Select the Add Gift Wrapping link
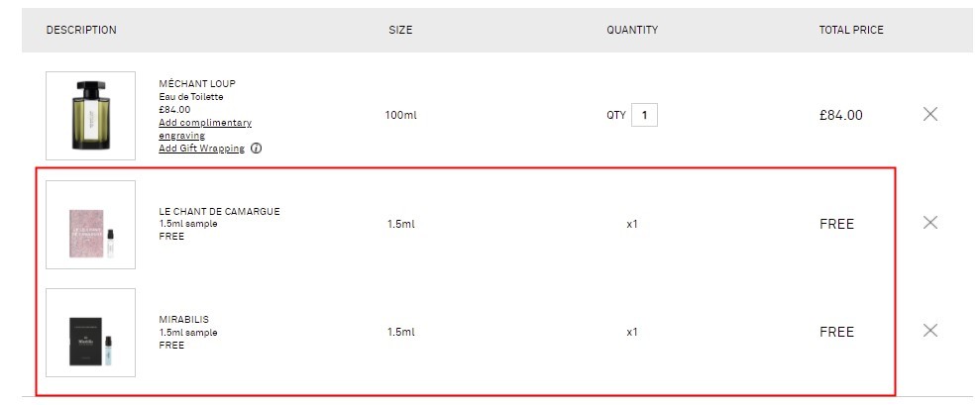980x405 pixels. pyautogui.click(x=201, y=149)
